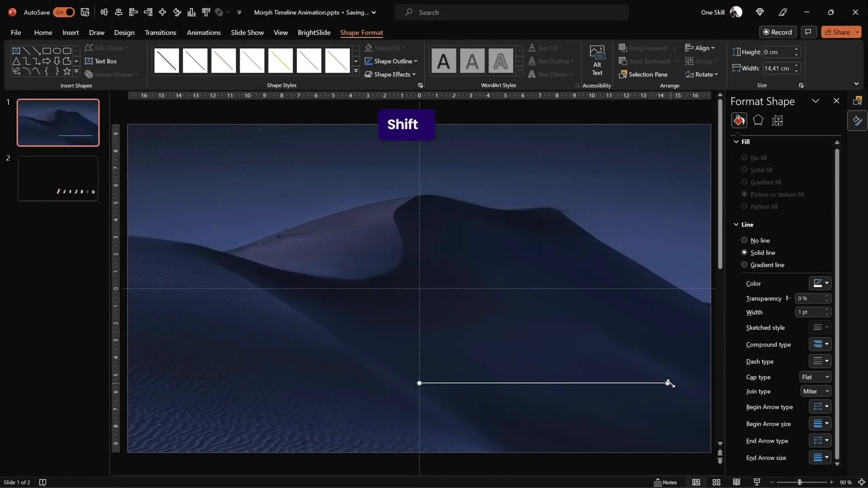Click the Save icon in title bar
The image size is (868, 488).
[x=85, y=12]
